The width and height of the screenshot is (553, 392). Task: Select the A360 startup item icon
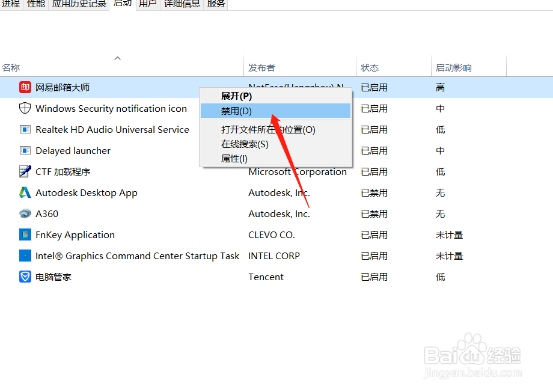(25, 213)
